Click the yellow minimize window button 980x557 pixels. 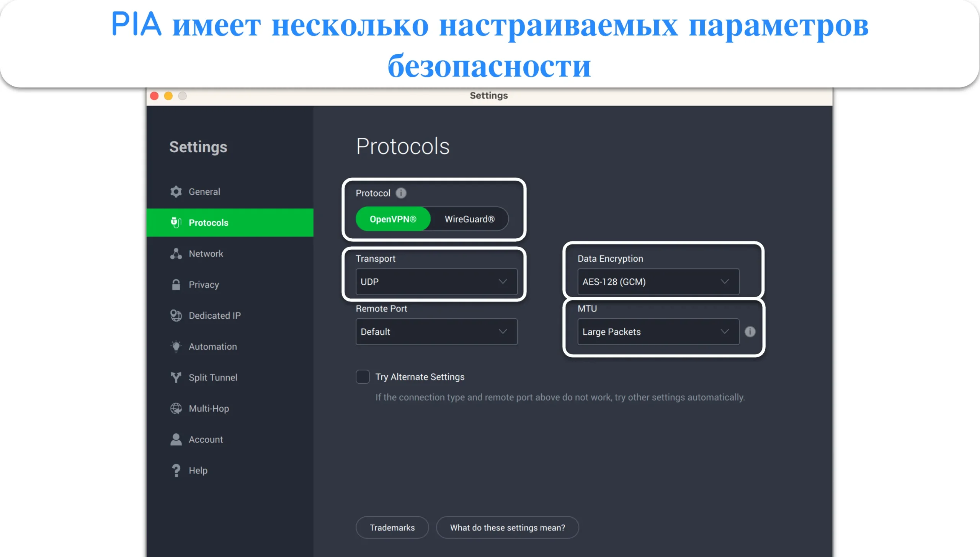point(168,96)
